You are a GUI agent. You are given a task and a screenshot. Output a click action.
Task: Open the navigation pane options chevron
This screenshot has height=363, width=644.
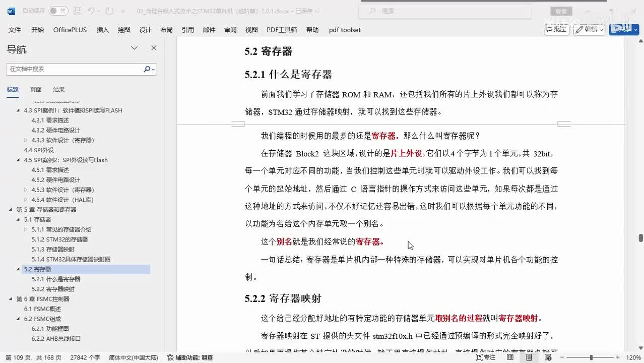click(x=134, y=48)
